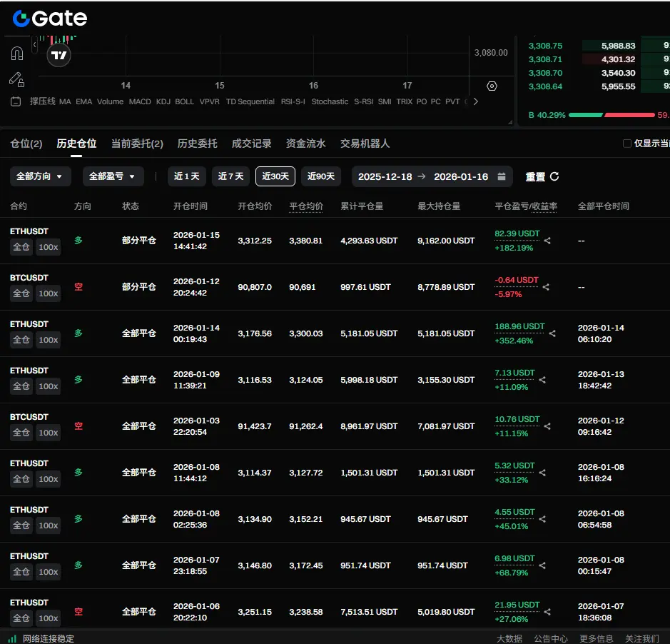Switch to 仓位(2) tab

[x=26, y=144]
